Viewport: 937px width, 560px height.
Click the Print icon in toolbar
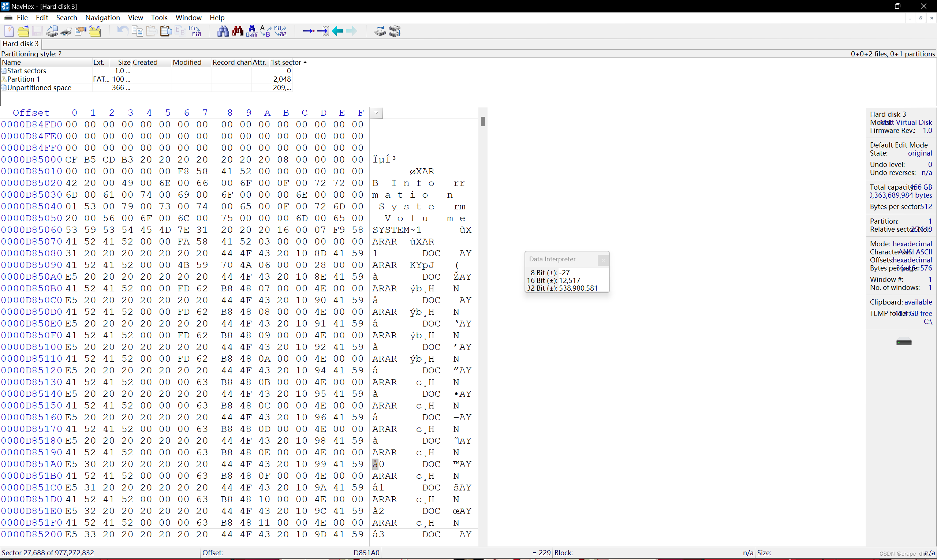tap(66, 31)
